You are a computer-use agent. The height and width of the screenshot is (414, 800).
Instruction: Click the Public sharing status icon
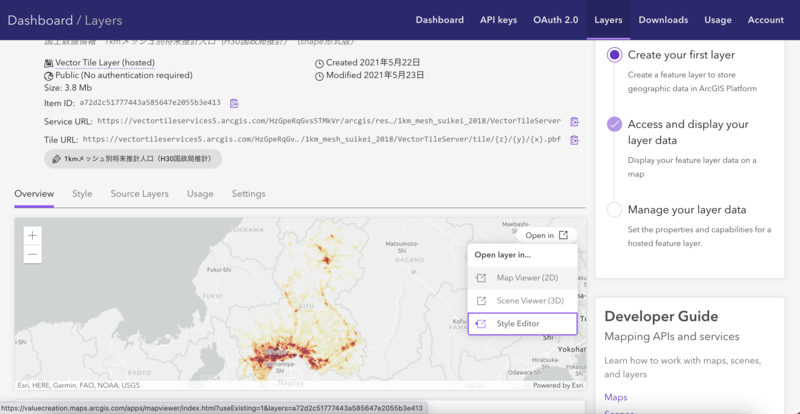(x=48, y=76)
